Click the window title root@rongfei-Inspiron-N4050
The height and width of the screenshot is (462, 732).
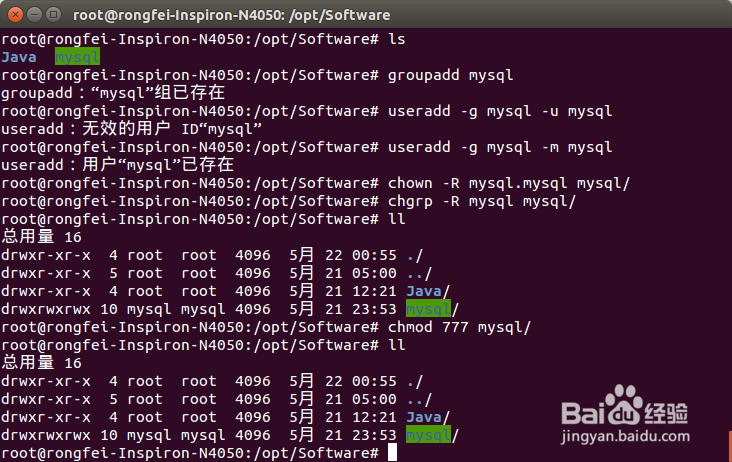[x=232, y=15]
